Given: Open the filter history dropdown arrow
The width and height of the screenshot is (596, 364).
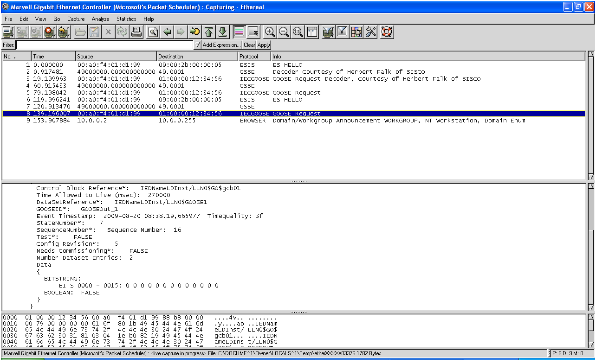Looking at the screenshot, I should [x=198, y=45].
